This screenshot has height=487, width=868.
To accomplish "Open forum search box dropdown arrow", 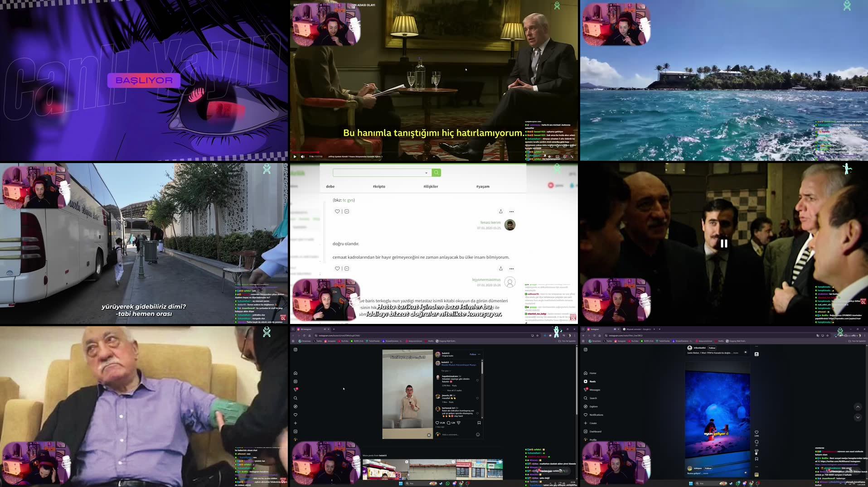I will pyautogui.click(x=426, y=173).
